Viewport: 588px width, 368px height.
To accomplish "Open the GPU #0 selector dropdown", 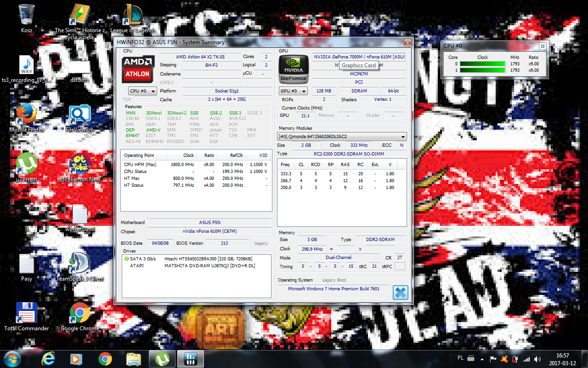I will point(293,91).
